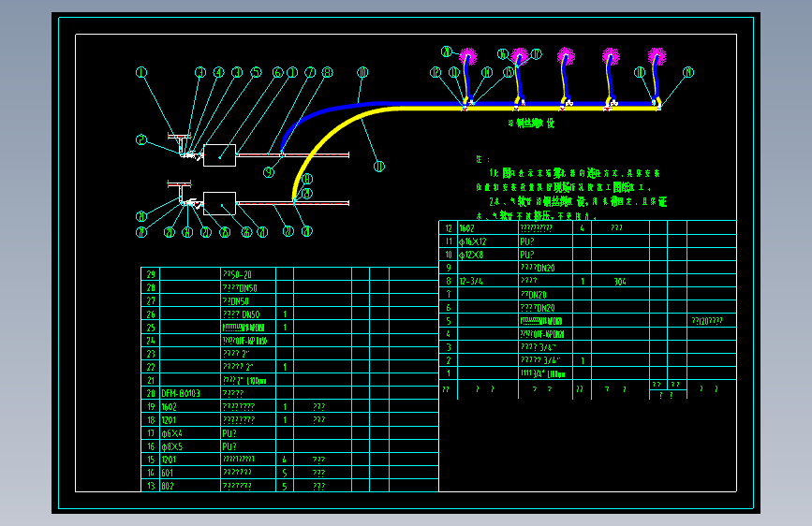Pick the 'PU?' cell in row 17
This screenshot has height=526, width=812.
point(229,433)
